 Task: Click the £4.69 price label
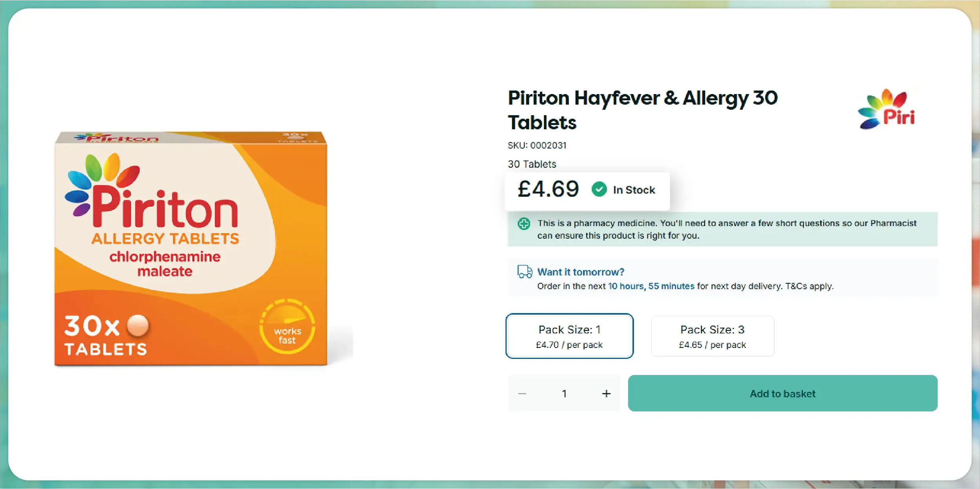pyautogui.click(x=548, y=189)
